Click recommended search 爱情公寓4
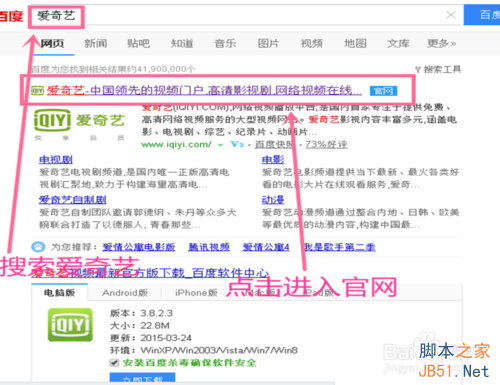This screenshot has width=500, height=385. click(266, 247)
